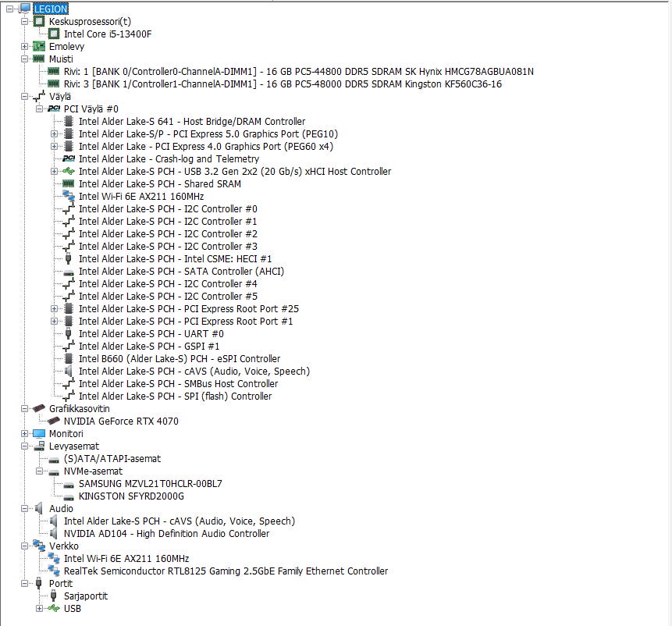
Task: Collapse the LEGION root node
Action: pos(10,9)
